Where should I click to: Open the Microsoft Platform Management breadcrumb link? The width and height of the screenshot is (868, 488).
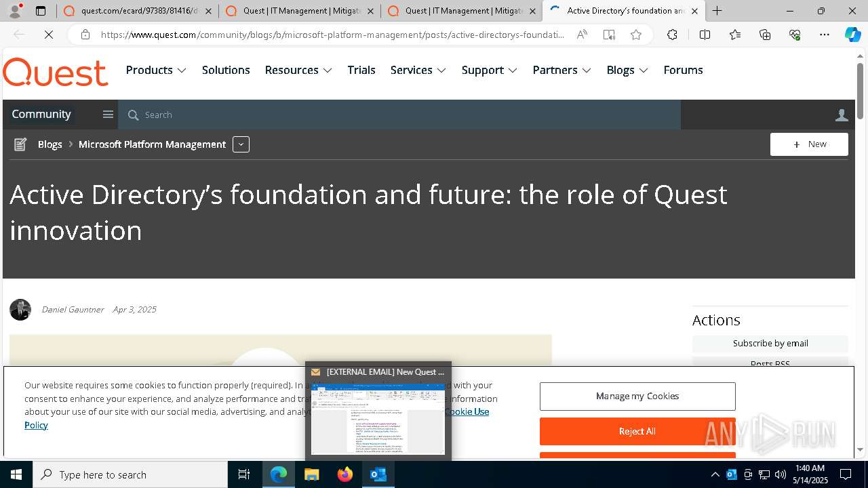click(x=152, y=144)
